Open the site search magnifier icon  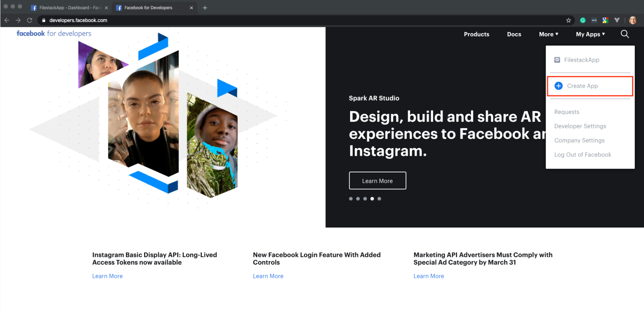click(625, 34)
